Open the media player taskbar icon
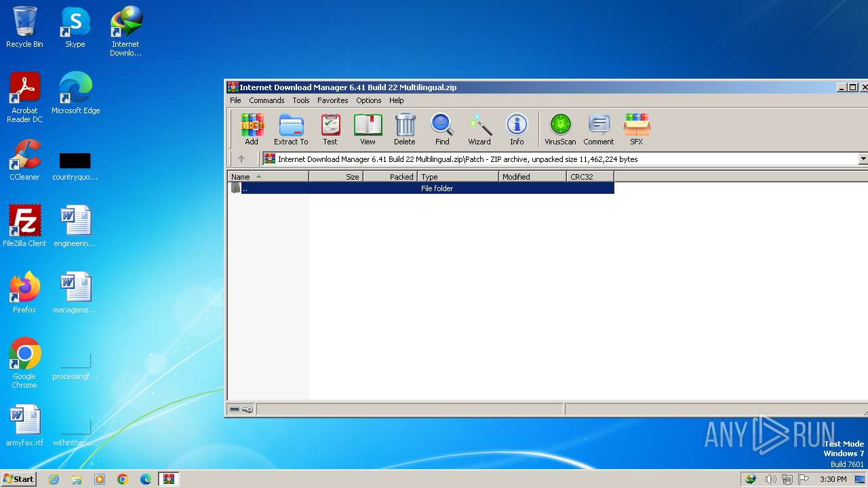Viewport: 868px width, 488px height. 100,479
